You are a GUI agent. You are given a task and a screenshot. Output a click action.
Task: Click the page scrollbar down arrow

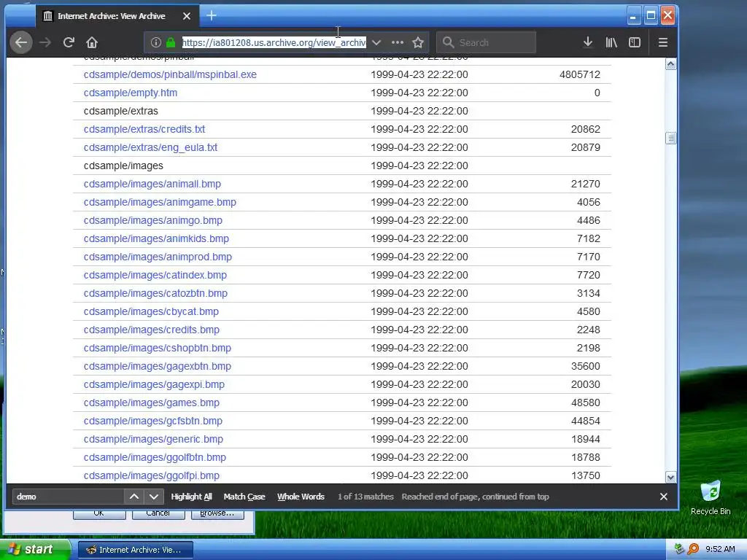671,477
